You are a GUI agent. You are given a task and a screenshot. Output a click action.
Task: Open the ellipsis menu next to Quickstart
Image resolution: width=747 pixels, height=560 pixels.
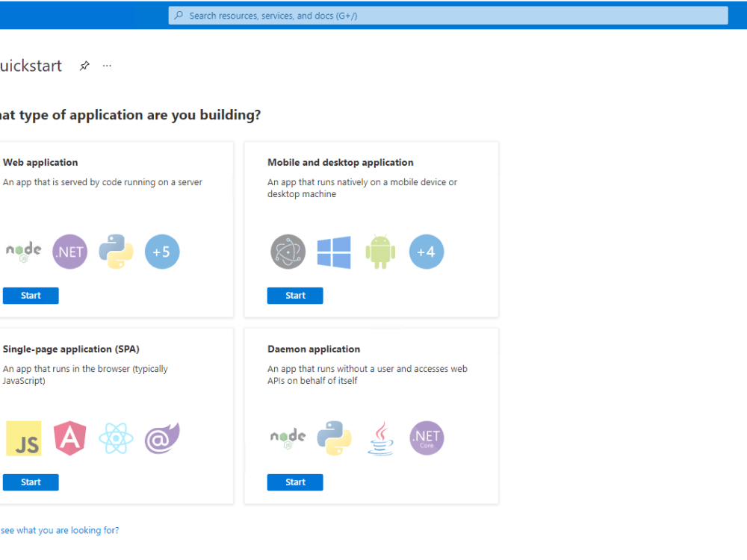click(x=106, y=65)
